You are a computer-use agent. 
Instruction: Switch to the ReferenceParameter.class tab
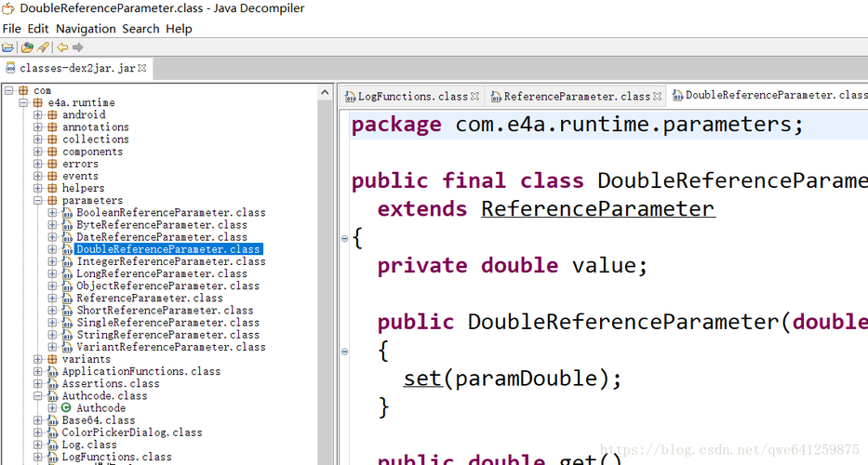pyautogui.click(x=576, y=96)
